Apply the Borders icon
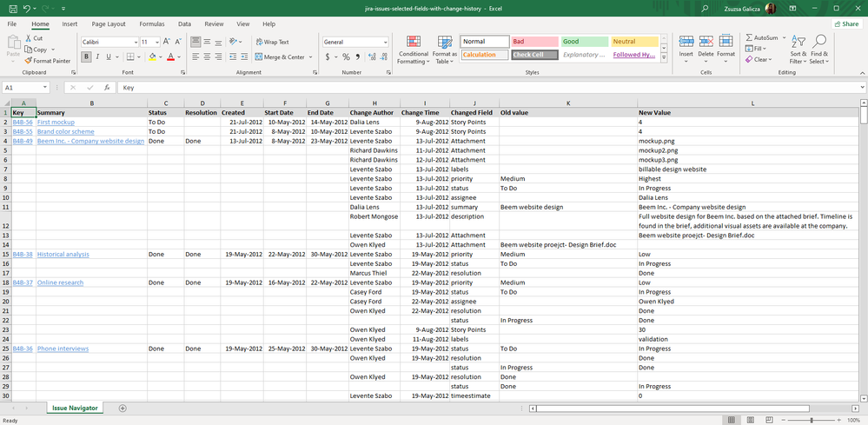868x425 pixels. click(129, 56)
